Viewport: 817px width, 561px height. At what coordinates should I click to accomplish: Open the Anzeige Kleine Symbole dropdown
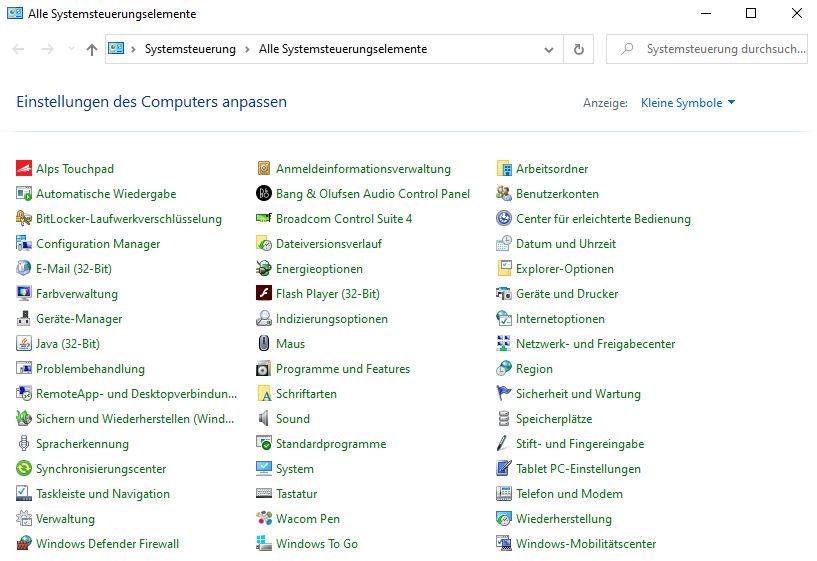[688, 103]
